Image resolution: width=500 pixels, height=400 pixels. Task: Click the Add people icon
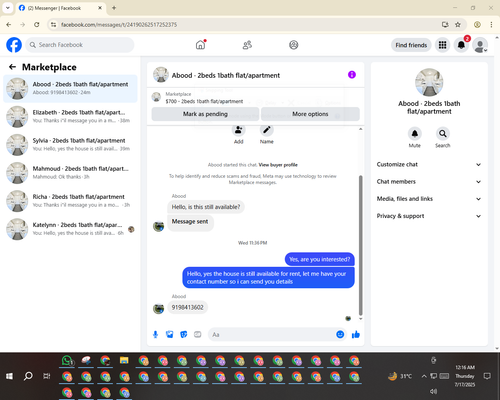pyautogui.click(x=238, y=130)
